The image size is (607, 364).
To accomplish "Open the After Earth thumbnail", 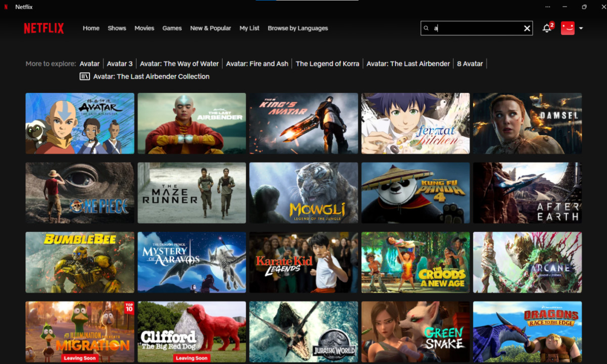I will pos(527,193).
